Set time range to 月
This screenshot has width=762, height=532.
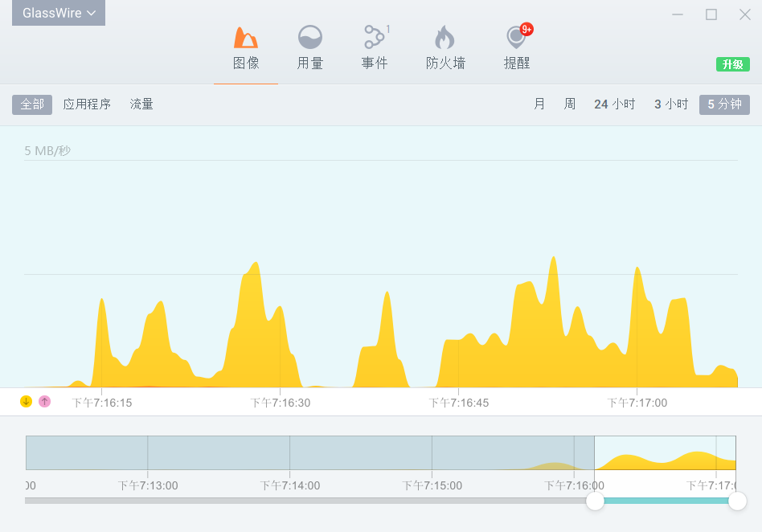pos(539,104)
